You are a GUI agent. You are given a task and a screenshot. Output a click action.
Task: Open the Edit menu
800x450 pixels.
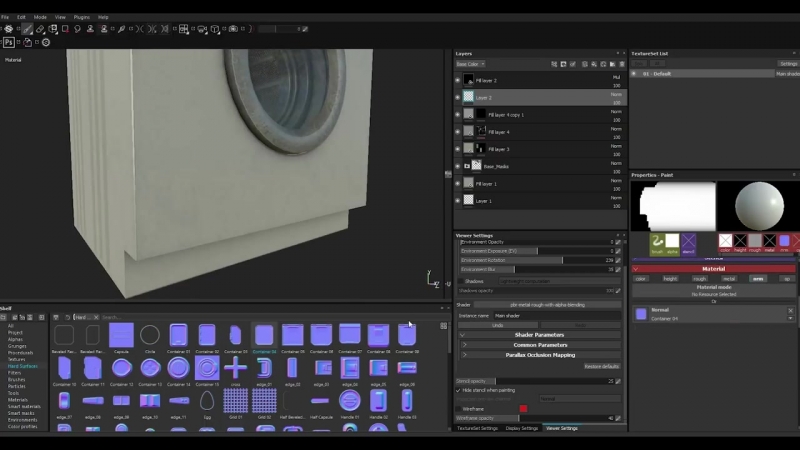pos(21,17)
